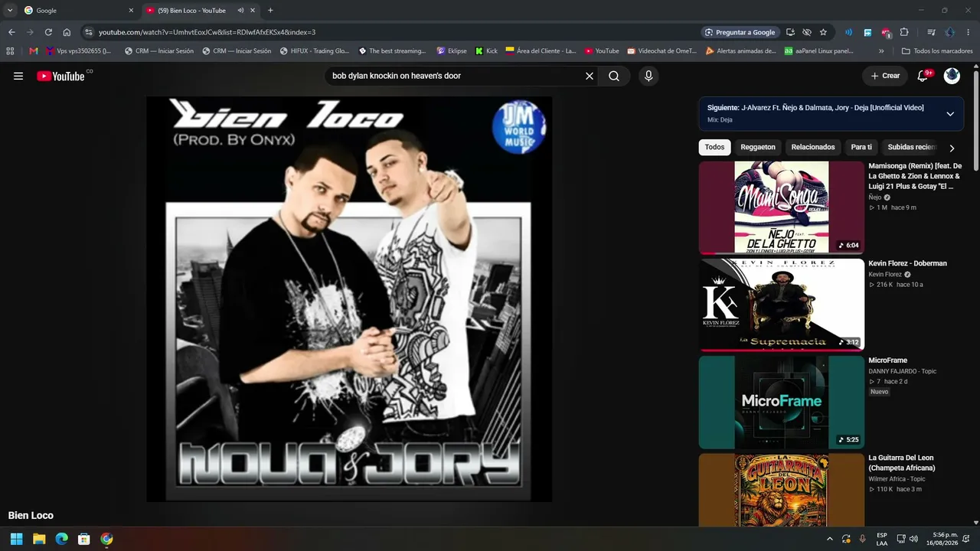Show hidden system tray icons
The image size is (980, 551).
830,539
